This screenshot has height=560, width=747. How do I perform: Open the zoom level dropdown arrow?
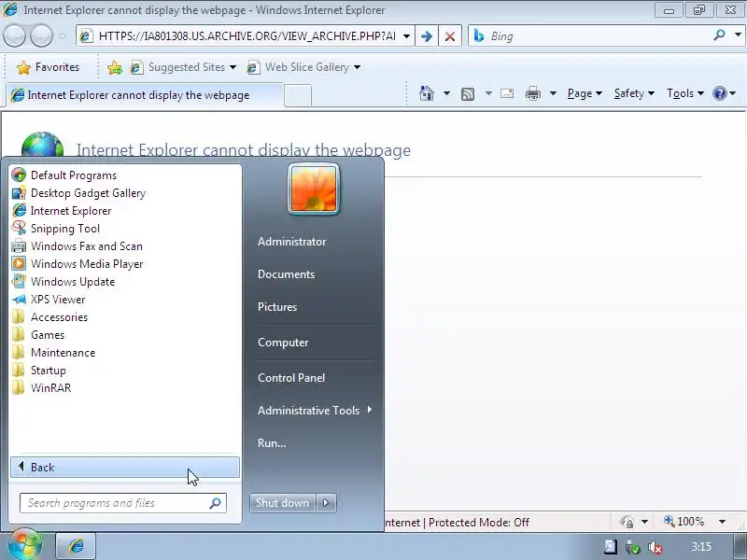(x=722, y=522)
